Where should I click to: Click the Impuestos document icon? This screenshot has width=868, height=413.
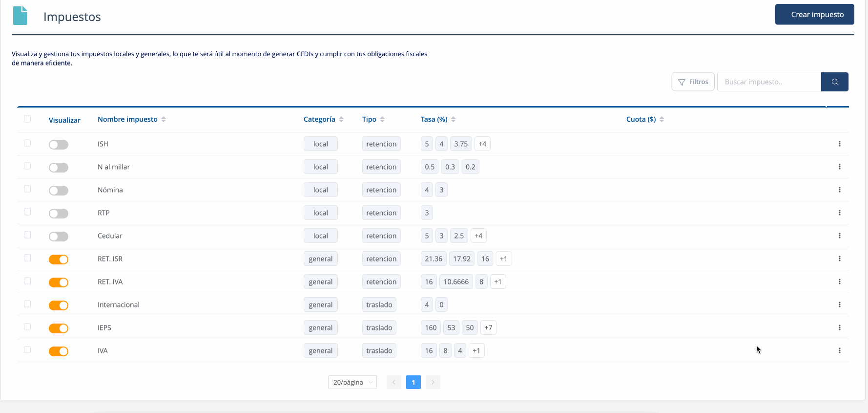[x=20, y=16]
